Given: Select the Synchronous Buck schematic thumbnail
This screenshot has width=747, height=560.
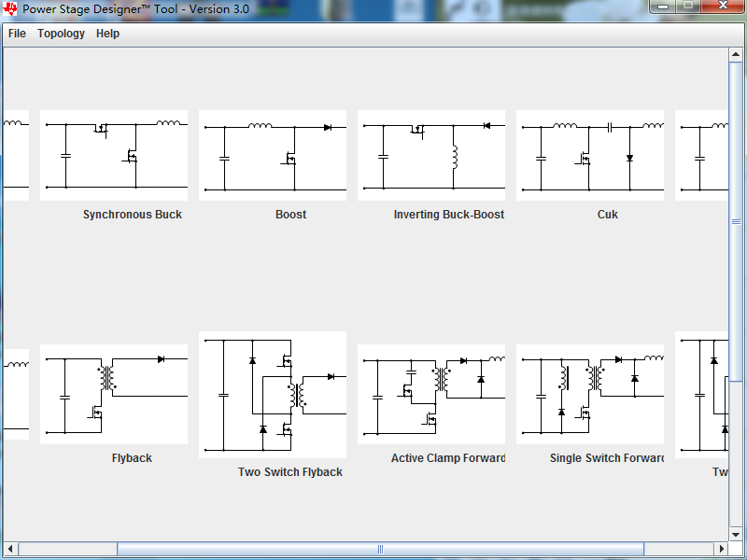Looking at the screenshot, I should click(114, 155).
